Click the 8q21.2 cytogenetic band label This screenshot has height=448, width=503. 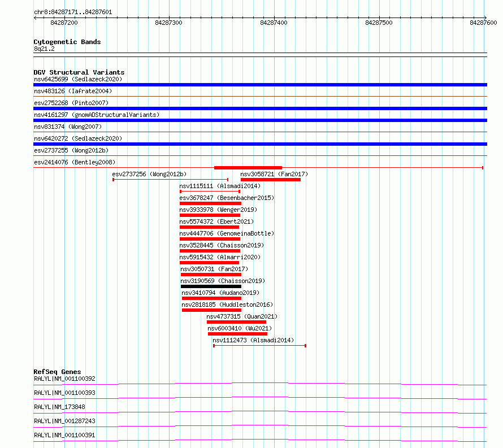coord(44,49)
